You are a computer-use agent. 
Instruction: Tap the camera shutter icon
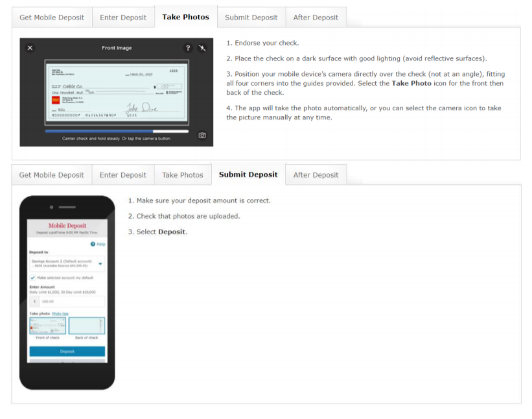coord(202,136)
